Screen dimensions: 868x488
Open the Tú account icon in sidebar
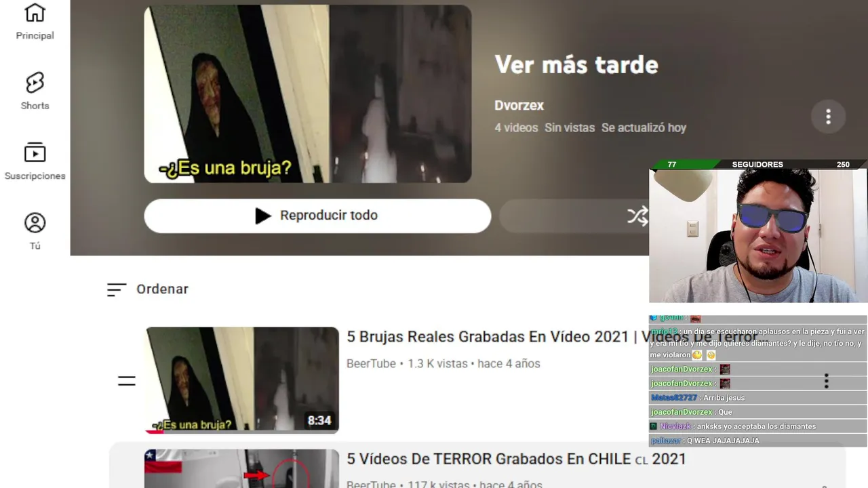tap(35, 223)
